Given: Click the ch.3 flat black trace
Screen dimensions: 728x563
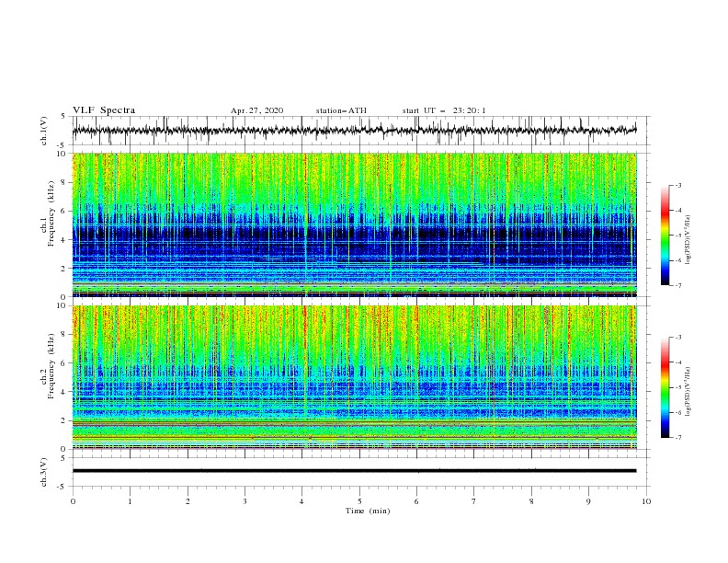Looking at the screenshot, I should pos(354,471).
